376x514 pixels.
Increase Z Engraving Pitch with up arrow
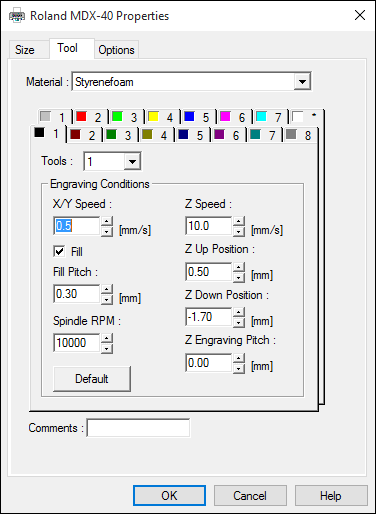tap(239, 358)
